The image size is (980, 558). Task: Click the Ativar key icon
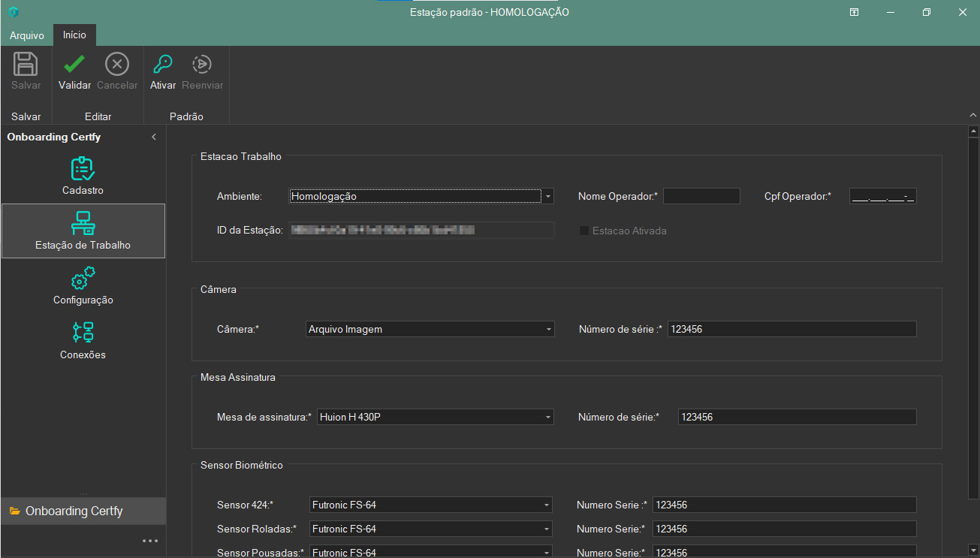click(162, 65)
